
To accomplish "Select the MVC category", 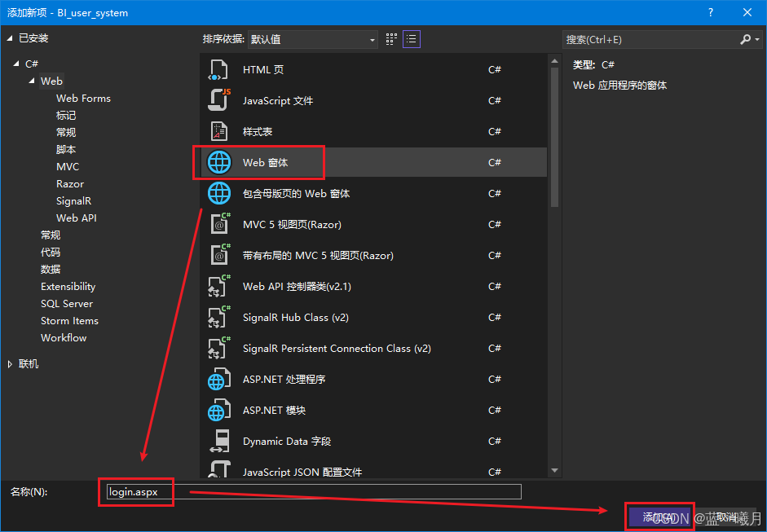I will click(x=68, y=167).
